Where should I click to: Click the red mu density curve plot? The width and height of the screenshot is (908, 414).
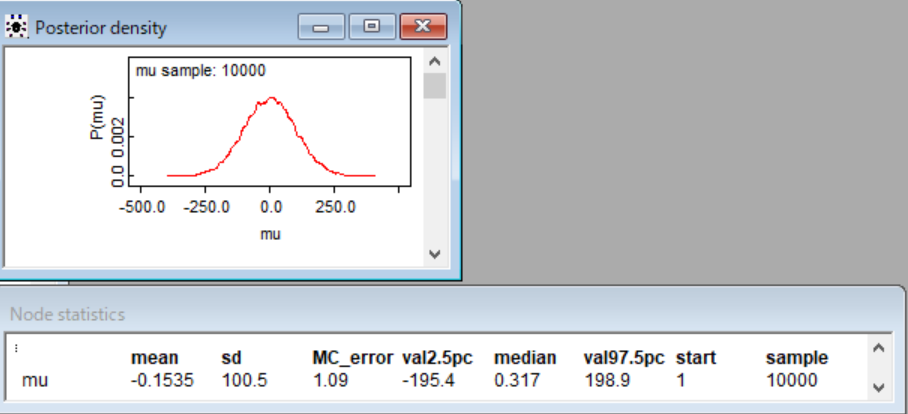pyautogui.click(x=271, y=137)
